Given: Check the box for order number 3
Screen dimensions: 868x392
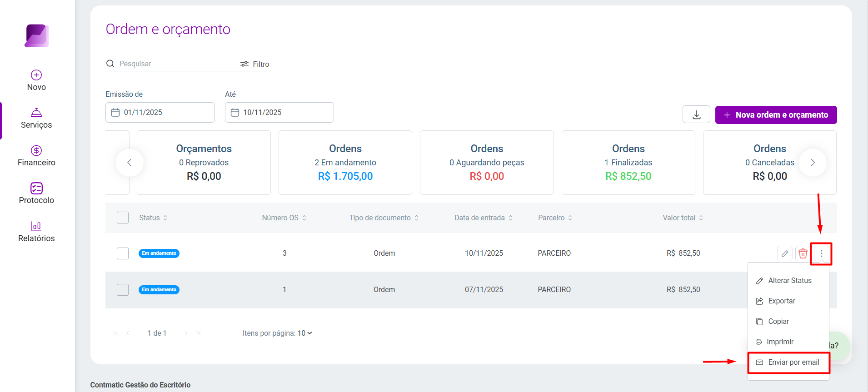Looking at the screenshot, I should pos(123,253).
